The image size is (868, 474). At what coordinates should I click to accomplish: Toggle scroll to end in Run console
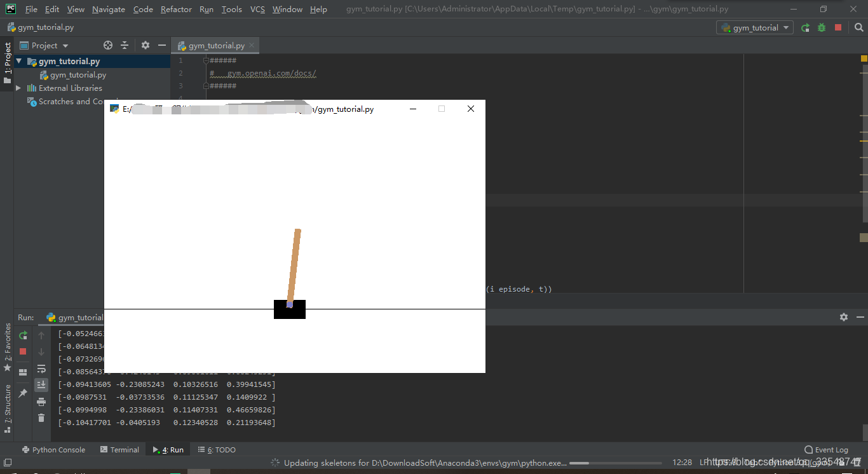point(41,384)
